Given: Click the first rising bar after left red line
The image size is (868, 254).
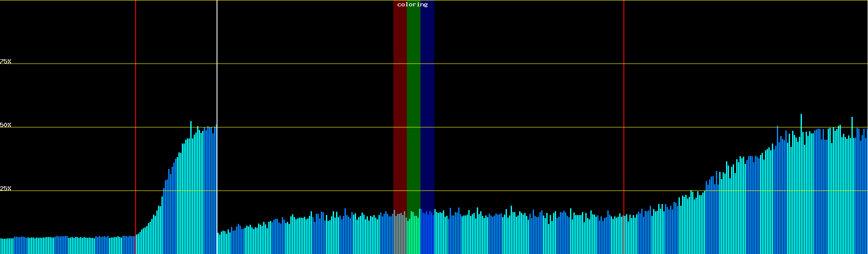Looking at the screenshot, I should pos(137,244).
